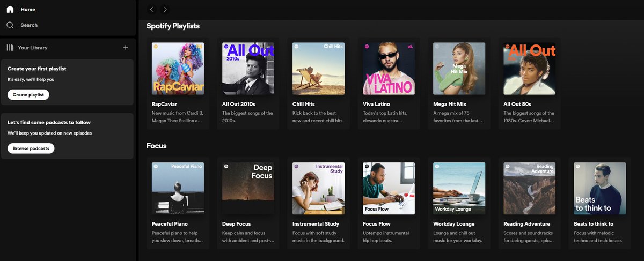Click the All Out 2010s title
This screenshot has width=644, height=261.
coord(239,104)
